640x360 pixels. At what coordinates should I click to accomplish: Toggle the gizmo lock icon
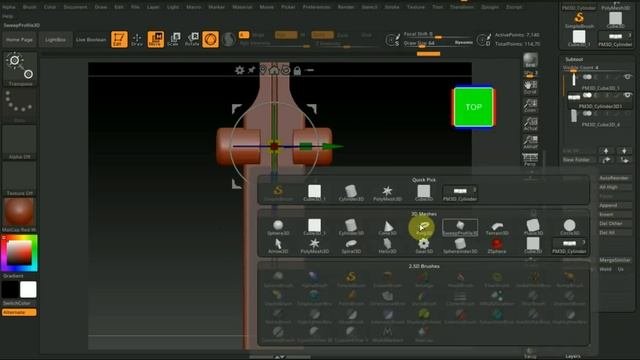pos(297,71)
